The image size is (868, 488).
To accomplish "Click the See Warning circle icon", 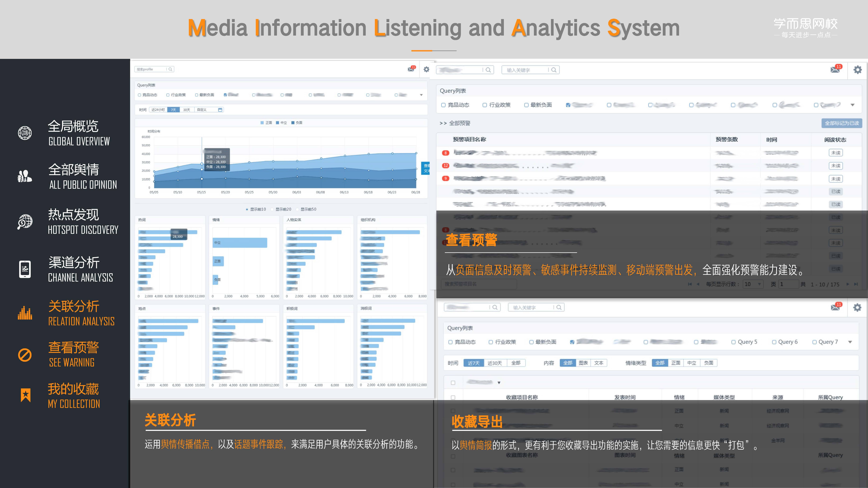I will [x=25, y=355].
